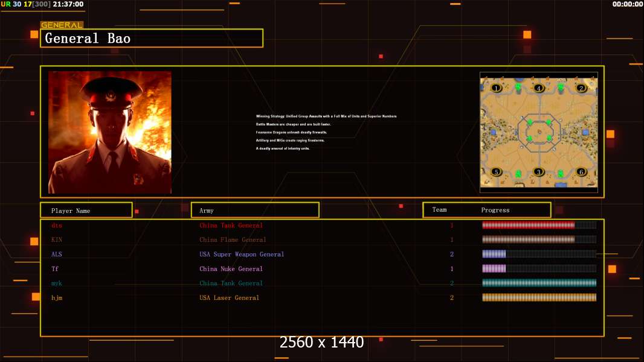Click the Winning Strategy description line

click(x=326, y=116)
